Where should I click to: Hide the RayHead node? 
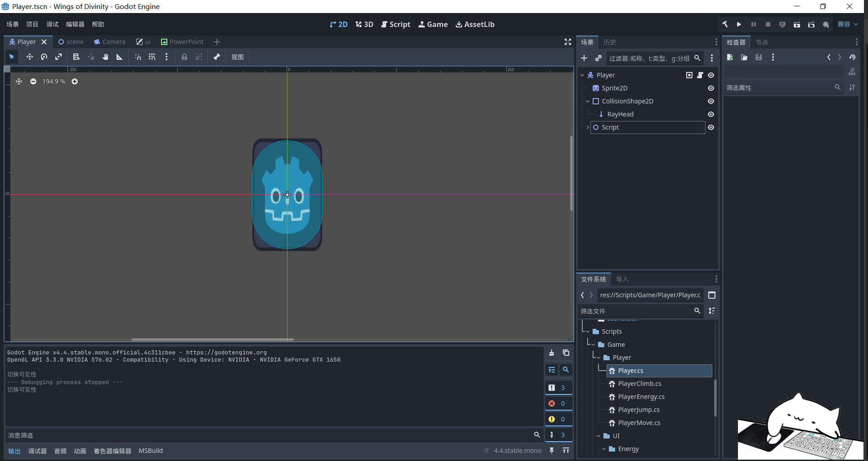[x=711, y=114]
